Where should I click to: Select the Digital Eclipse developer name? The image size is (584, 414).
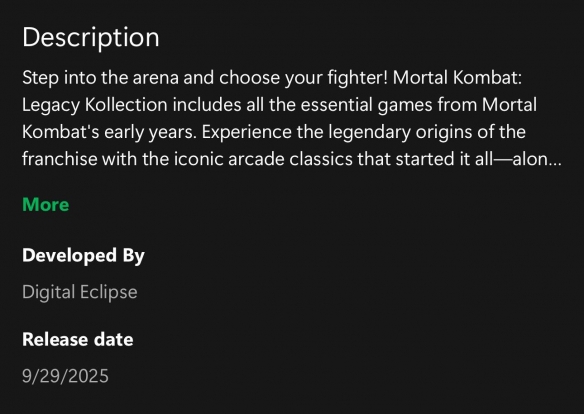[x=80, y=292]
